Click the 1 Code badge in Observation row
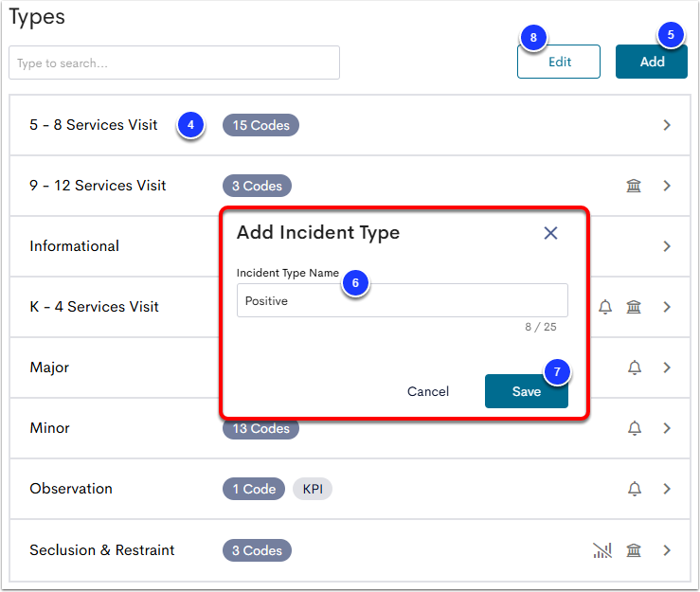 coord(254,489)
